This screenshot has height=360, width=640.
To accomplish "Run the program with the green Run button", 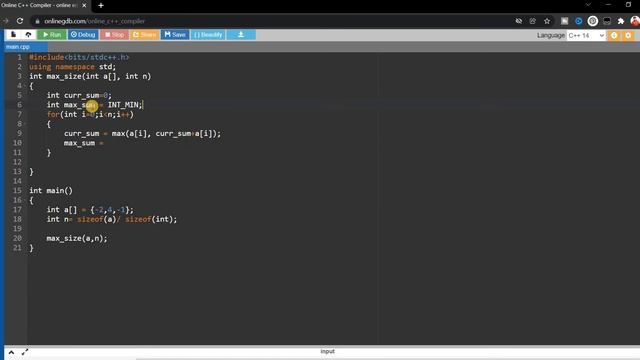I will [52, 35].
